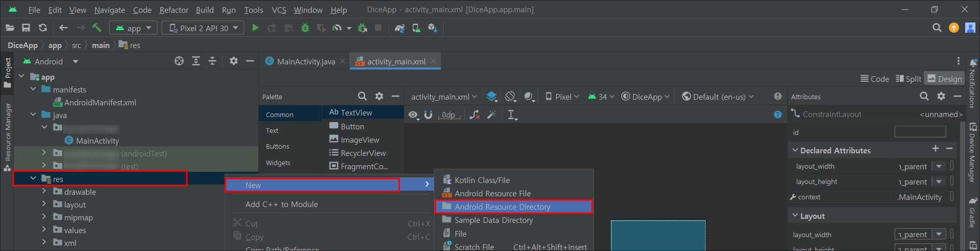Click Expand All in project panel
Screen dimensions: 980x251
[196, 61]
